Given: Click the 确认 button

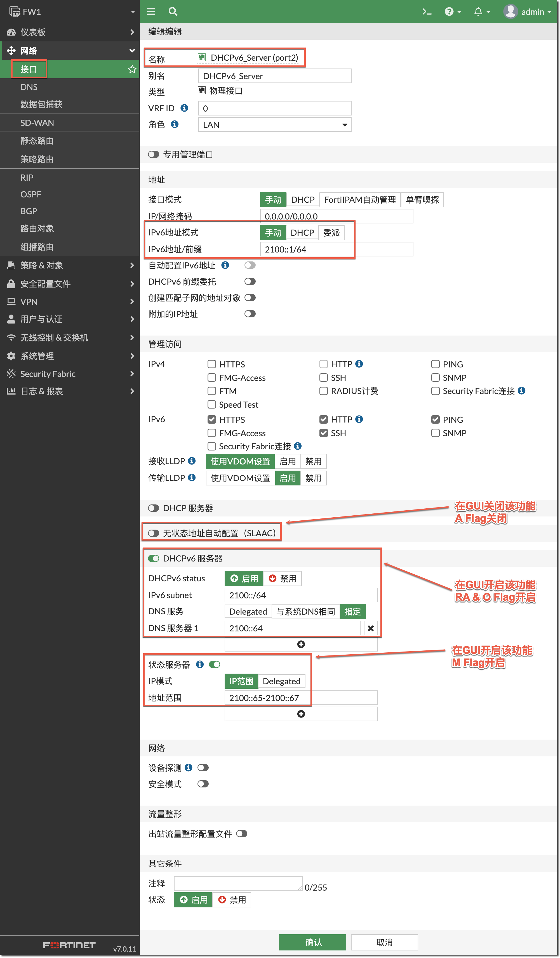Looking at the screenshot, I should pyautogui.click(x=312, y=942).
